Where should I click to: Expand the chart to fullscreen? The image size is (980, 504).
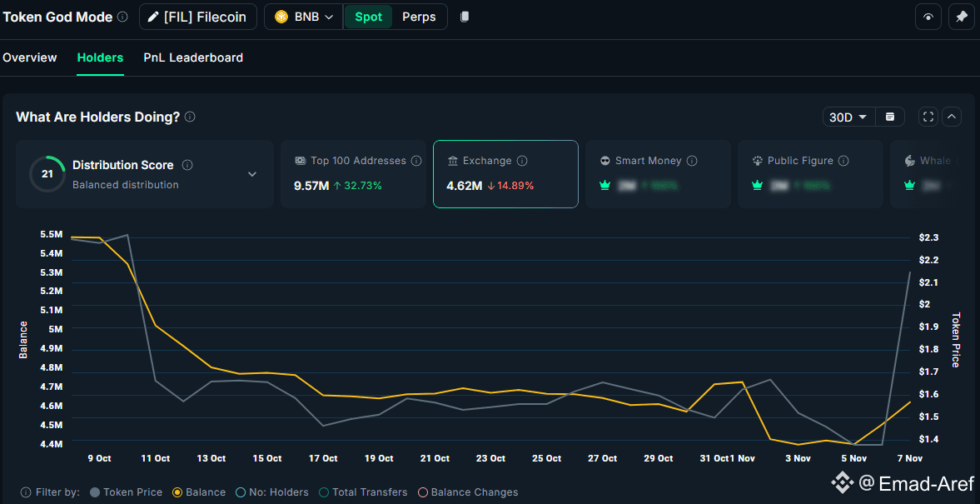coord(928,117)
